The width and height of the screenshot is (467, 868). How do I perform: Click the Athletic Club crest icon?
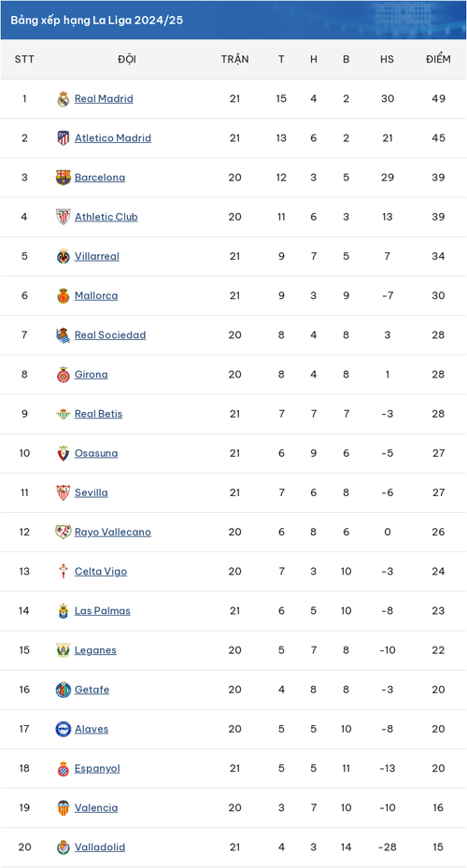(64, 217)
